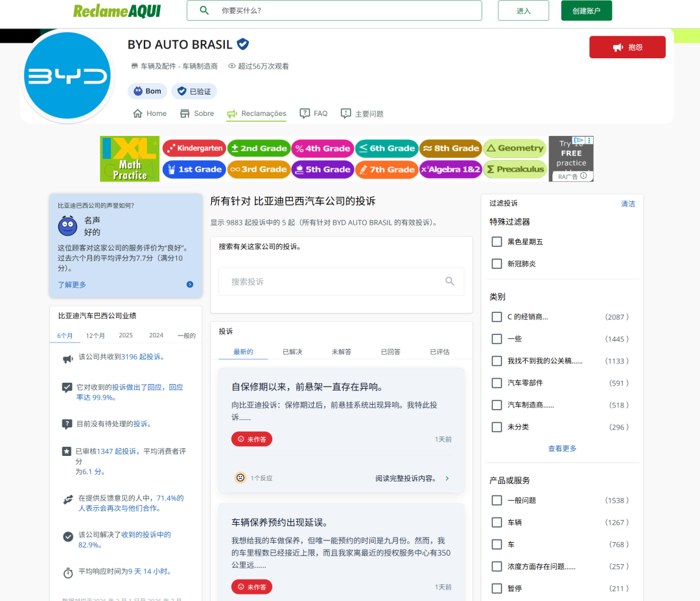
Task: Enable the 一般问题 product filter checkbox
Action: (496, 501)
